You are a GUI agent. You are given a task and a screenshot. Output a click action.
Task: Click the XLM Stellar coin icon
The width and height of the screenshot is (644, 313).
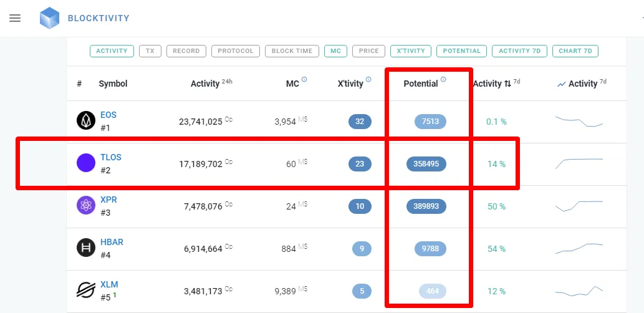pyautogui.click(x=86, y=290)
